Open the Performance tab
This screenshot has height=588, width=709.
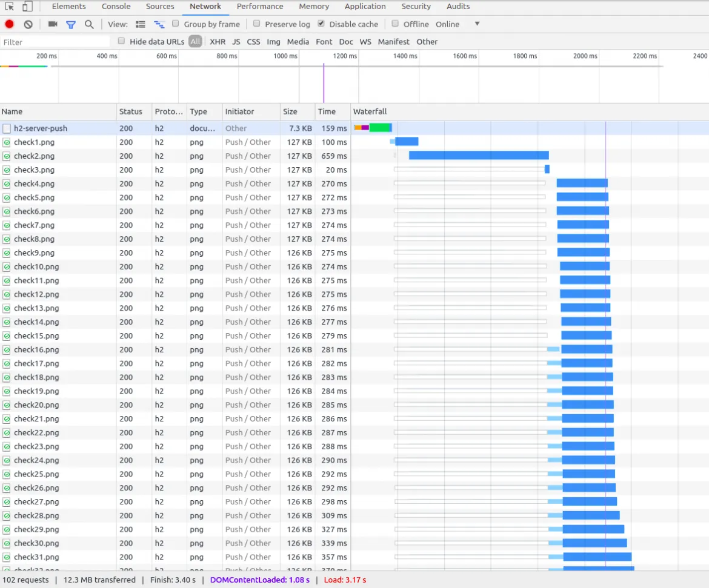coord(260,6)
